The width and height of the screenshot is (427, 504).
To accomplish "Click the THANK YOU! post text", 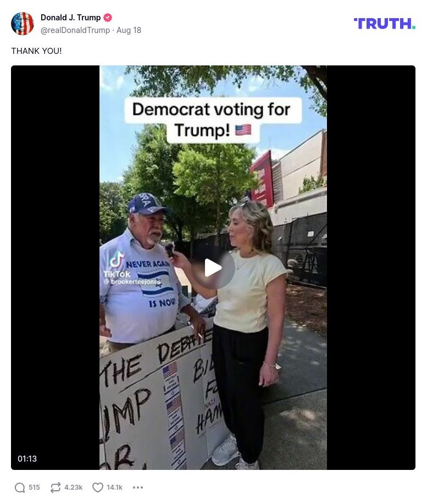I will pos(36,51).
